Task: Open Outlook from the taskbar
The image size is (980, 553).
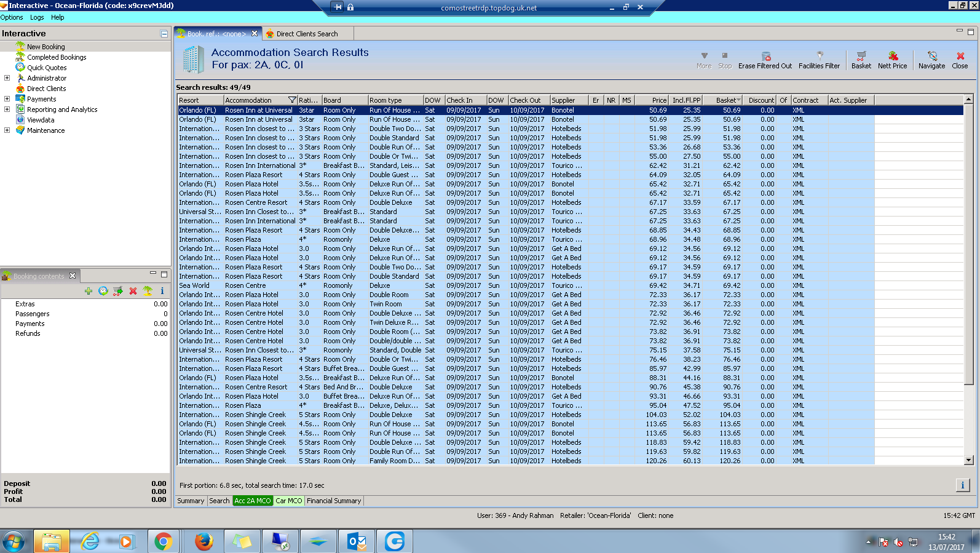Action: [x=357, y=541]
